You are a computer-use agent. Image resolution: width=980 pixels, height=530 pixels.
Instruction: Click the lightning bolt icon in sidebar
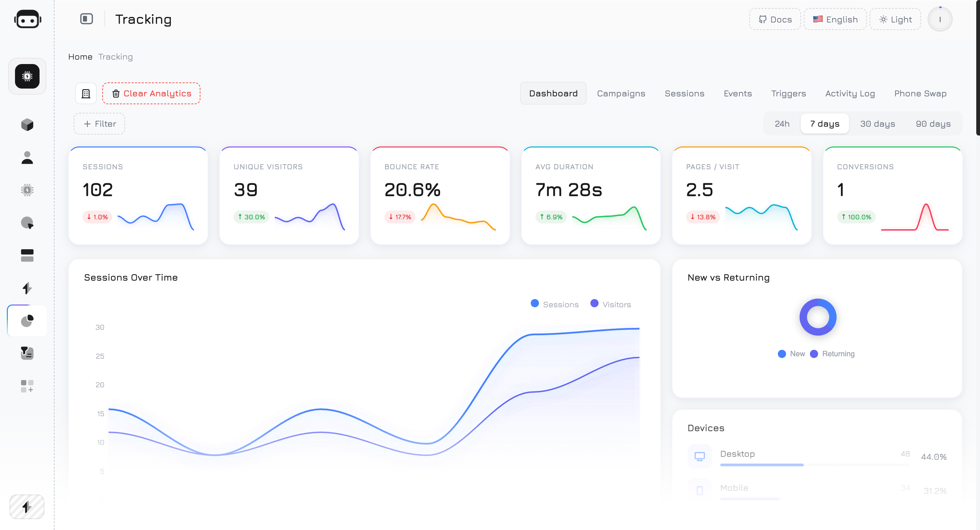[27, 288]
